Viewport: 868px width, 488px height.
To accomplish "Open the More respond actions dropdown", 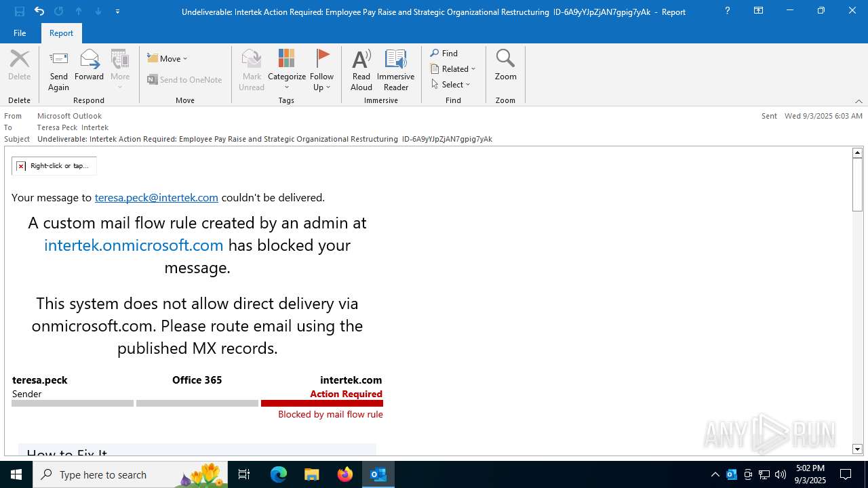I will 120,70.
